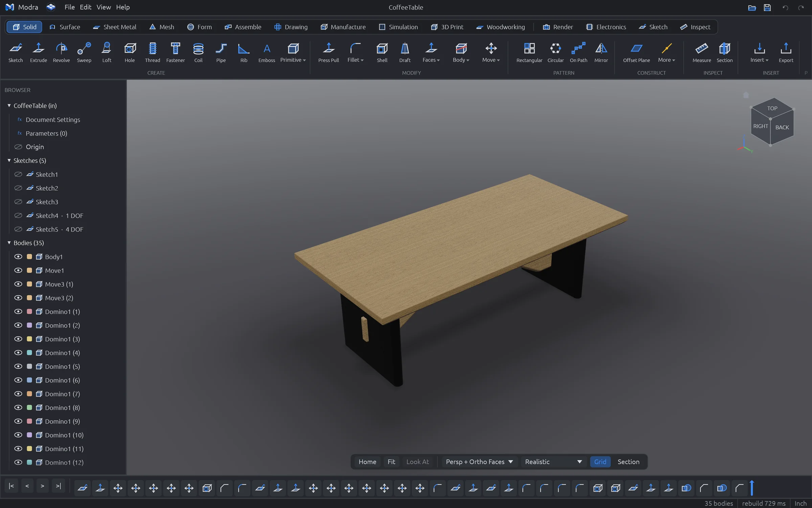Screen dimensions: 812x508
Task: Open the Measure tool
Action: tap(702, 52)
